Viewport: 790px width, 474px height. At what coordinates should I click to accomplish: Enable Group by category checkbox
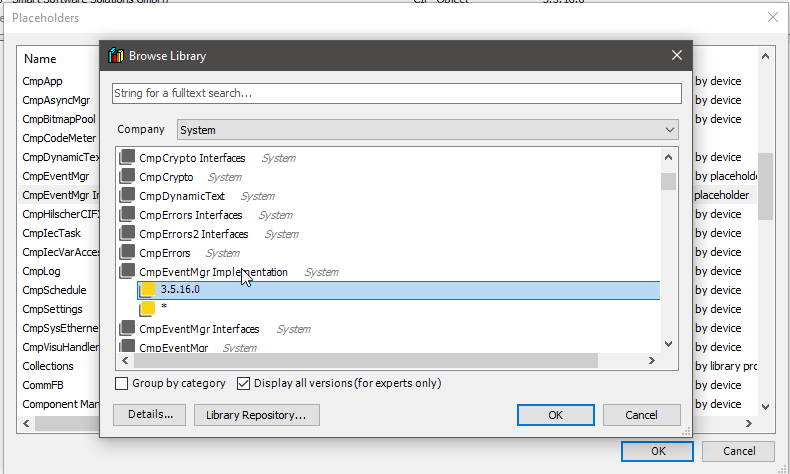[122, 383]
